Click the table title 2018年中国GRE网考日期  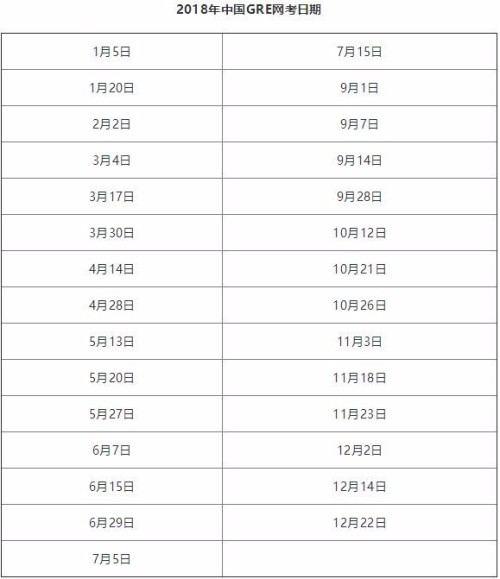pyautogui.click(x=249, y=10)
